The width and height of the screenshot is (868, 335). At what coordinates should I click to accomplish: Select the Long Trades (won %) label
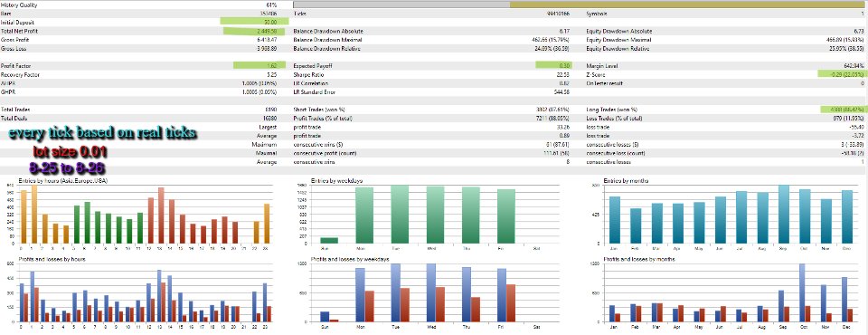point(612,110)
